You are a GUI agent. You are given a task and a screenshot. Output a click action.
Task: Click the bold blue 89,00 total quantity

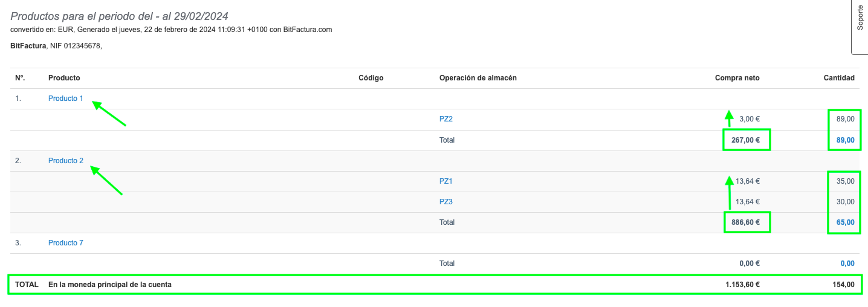click(x=845, y=140)
